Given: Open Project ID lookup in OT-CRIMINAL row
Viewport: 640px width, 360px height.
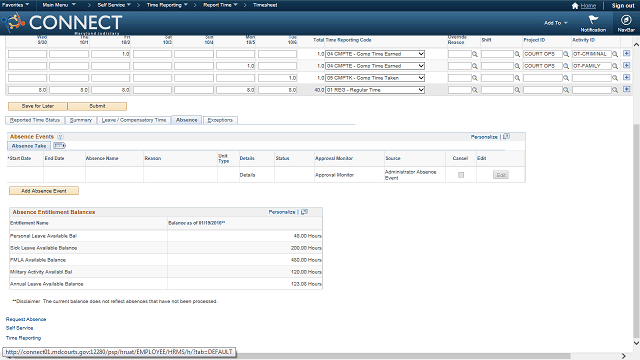Looking at the screenshot, I should [566, 54].
